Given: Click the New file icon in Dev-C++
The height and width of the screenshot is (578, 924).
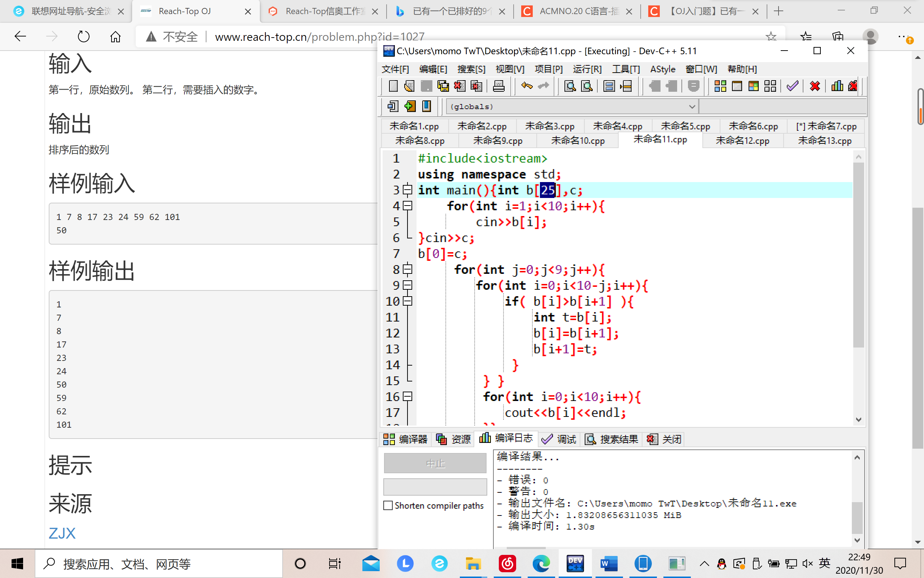Looking at the screenshot, I should pos(393,86).
